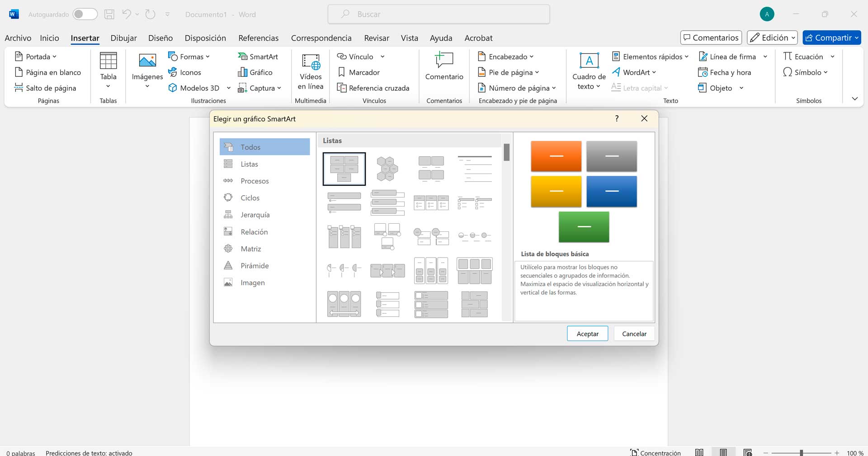Insert Vídeos en línea
Screen dimensions: 868x456
tap(311, 72)
